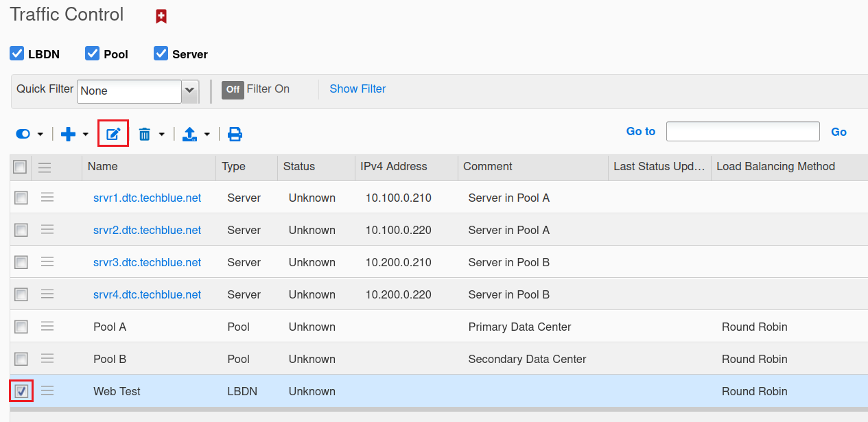Screen dimensions: 868x422
Task: Click the Edit pencil icon
Action: (x=113, y=133)
